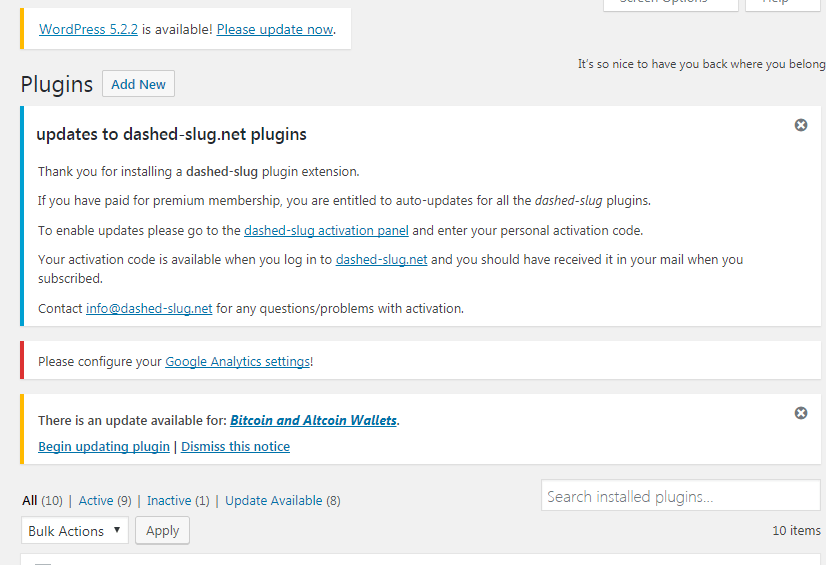
Task: Filter plugins by Inactive
Action: 169,500
